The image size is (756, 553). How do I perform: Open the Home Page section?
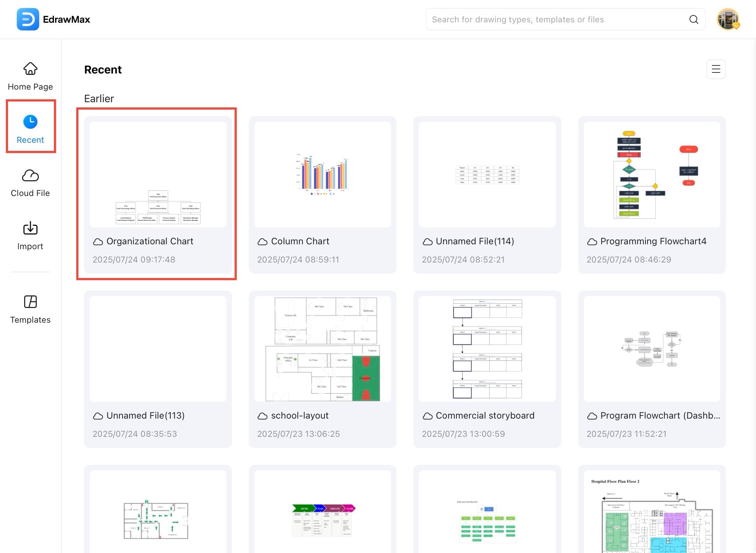[30, 76]
